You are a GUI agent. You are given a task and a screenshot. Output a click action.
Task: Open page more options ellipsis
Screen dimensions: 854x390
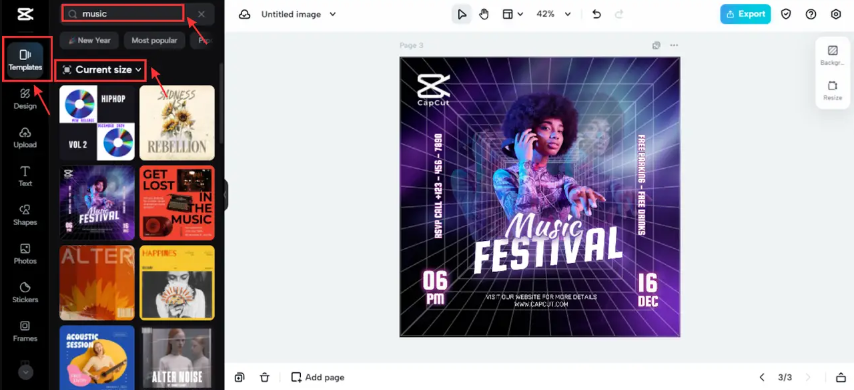click(x=674, y=45)
